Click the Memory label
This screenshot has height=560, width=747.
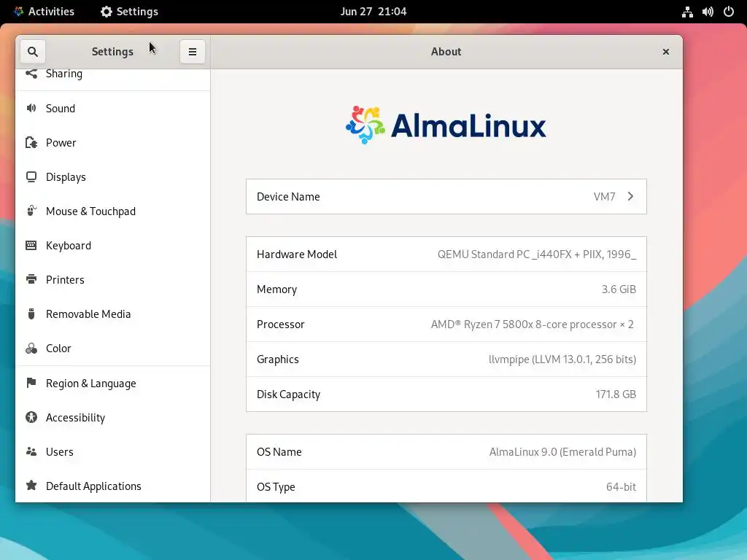(276, 289)
